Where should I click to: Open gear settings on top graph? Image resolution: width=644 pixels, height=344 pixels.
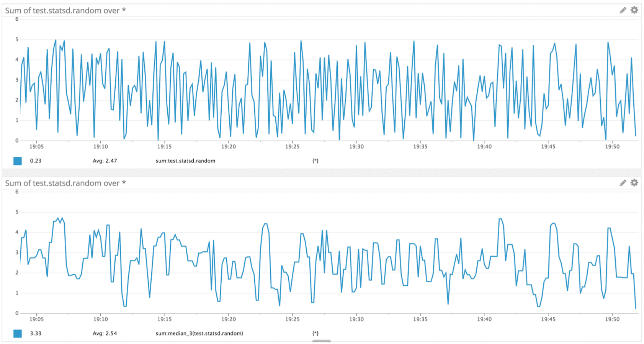(634, 10)
